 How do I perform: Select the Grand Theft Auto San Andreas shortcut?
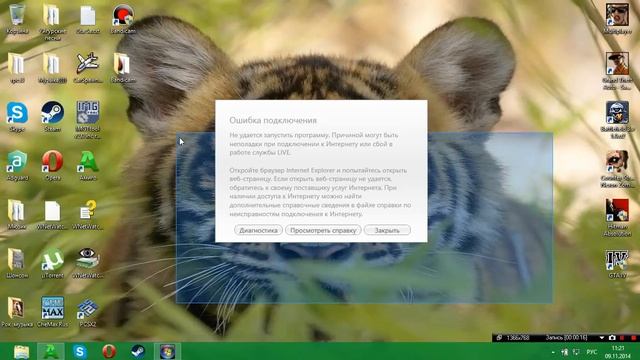[617, 70]
